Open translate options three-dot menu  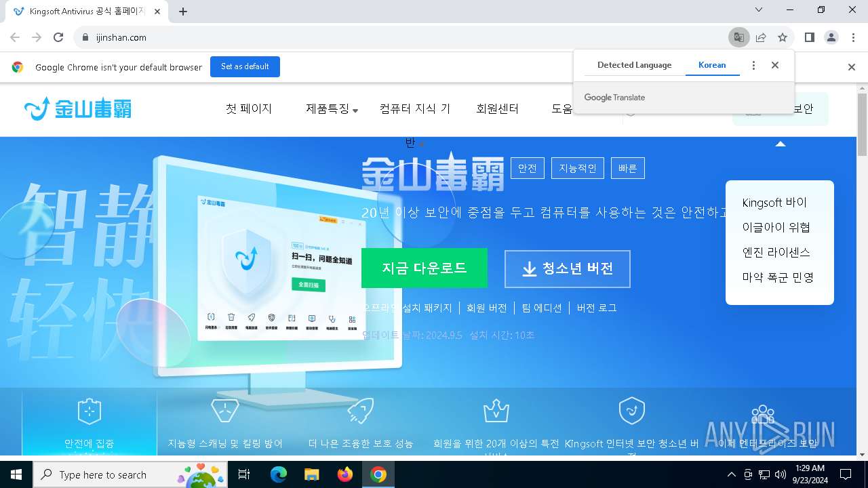pyautogui.click(x=753, y=65)
